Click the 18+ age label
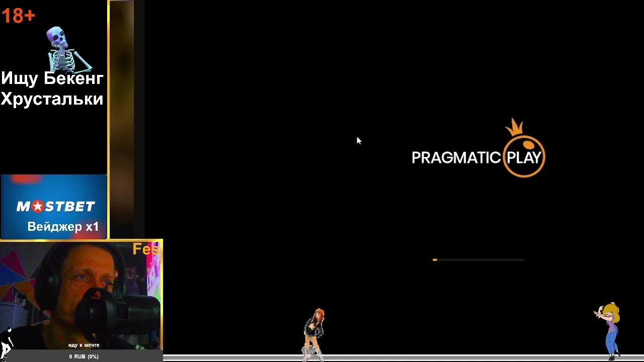This screenshot has height=362, width=644. [19, 16]
